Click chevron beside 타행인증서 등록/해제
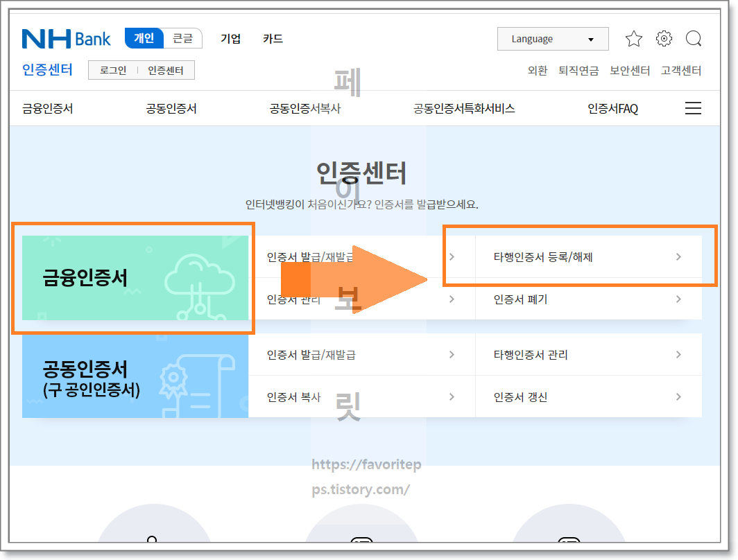The width and height of the screenshot is (738, 560). click(678, 256)
